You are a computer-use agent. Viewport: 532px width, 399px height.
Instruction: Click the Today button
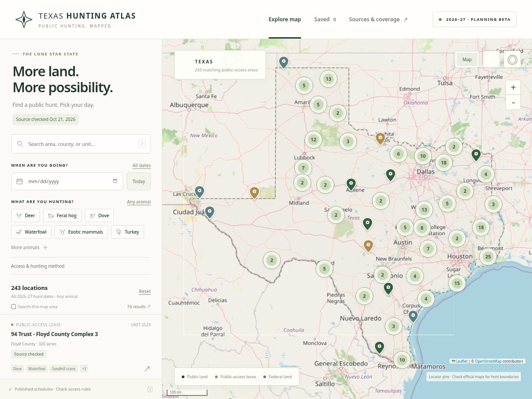(139, 181)
